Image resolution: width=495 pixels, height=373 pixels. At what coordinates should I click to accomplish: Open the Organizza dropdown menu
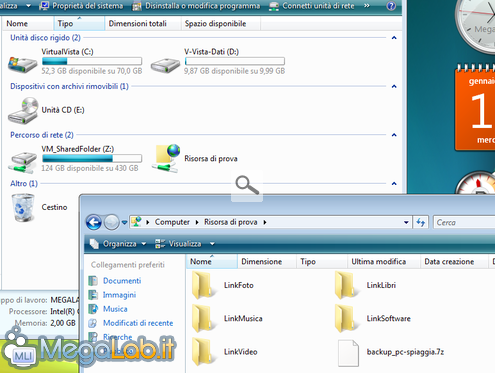click(x=118, y=244)
